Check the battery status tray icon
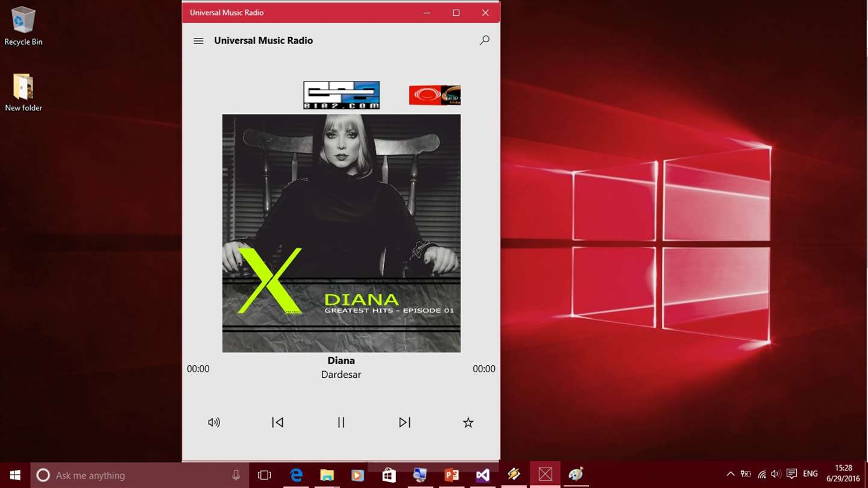 (x=746, y=474)
